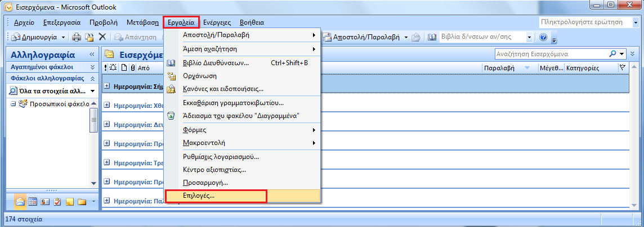Viewport: 644px width, 227px height.
Task: Click the Outlook icon in the title bar
Action: point(8,7)
